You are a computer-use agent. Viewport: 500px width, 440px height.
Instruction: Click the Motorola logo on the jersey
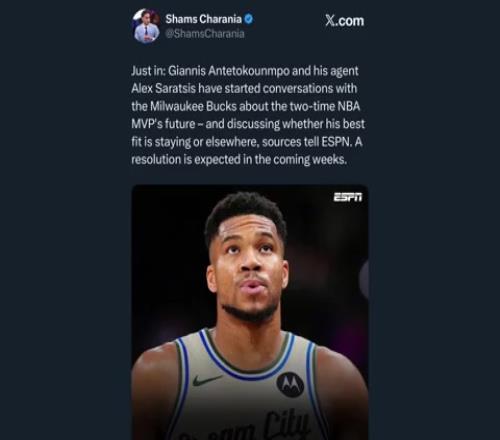(290, 384)
